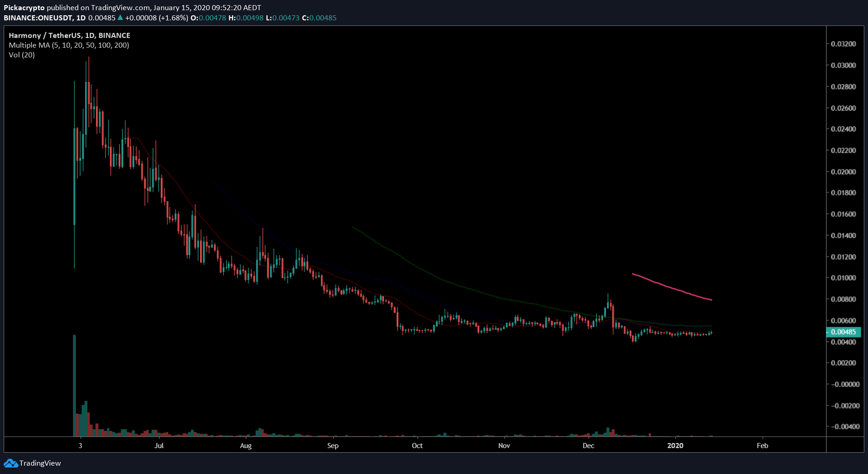This screenshot has height=474, width=868.
Task: Click the TradingView wordmark text
Action: [40, 463]
